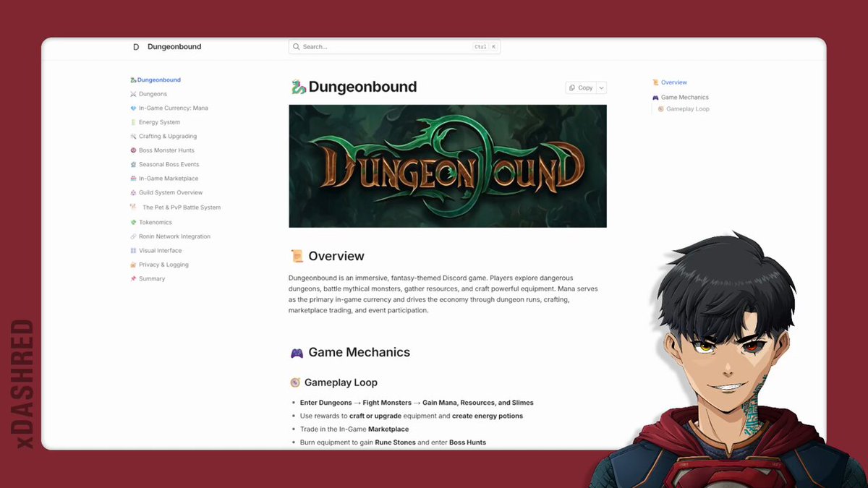Click 'Enter Dungeons → Fight Monsters' bullet text
Image resolution: width=868 pixels, height=488 pixels.
(x=417, y=403)
